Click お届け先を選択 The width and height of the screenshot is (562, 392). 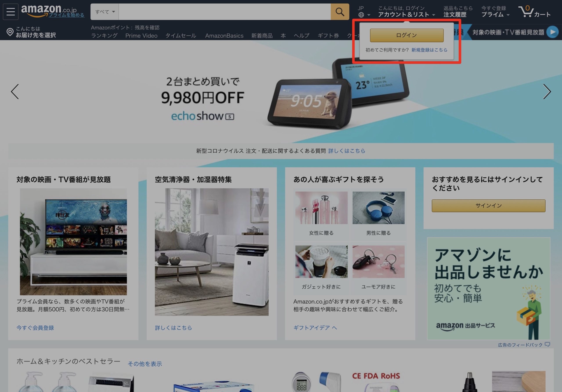(x=36, y=35)
